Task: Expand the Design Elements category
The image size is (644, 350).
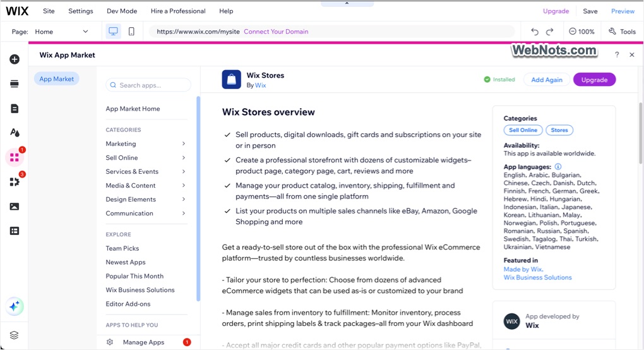Action: (146, 200)
